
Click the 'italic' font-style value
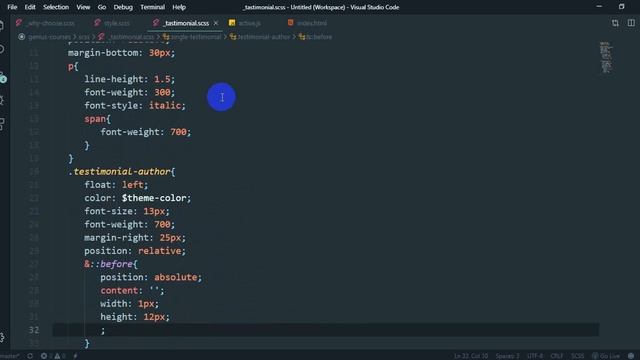pos(165,106)
